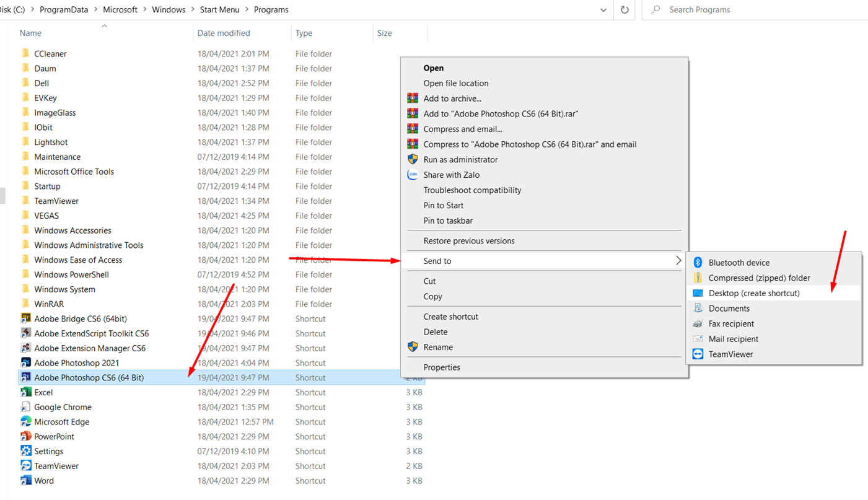Sort by the Name column header
Viewport: 868px width, 500px height.
pos(30,33)
